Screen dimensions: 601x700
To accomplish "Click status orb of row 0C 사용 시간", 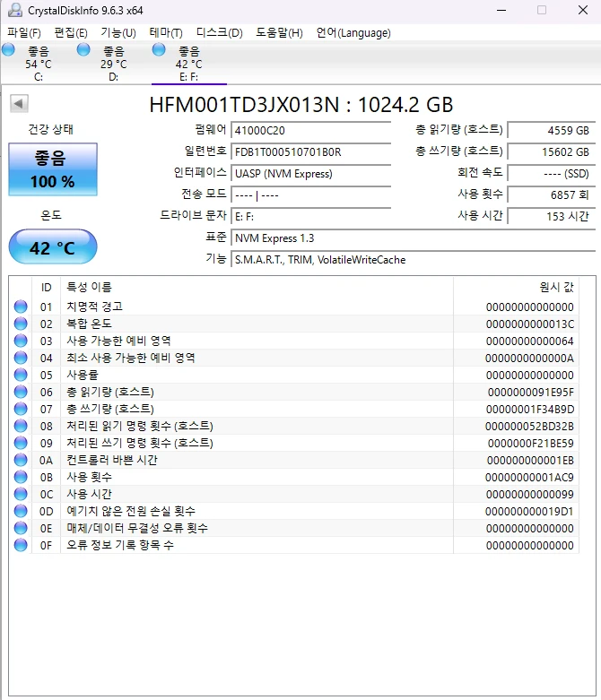I will pyautogui.click(x=21, y=494).
